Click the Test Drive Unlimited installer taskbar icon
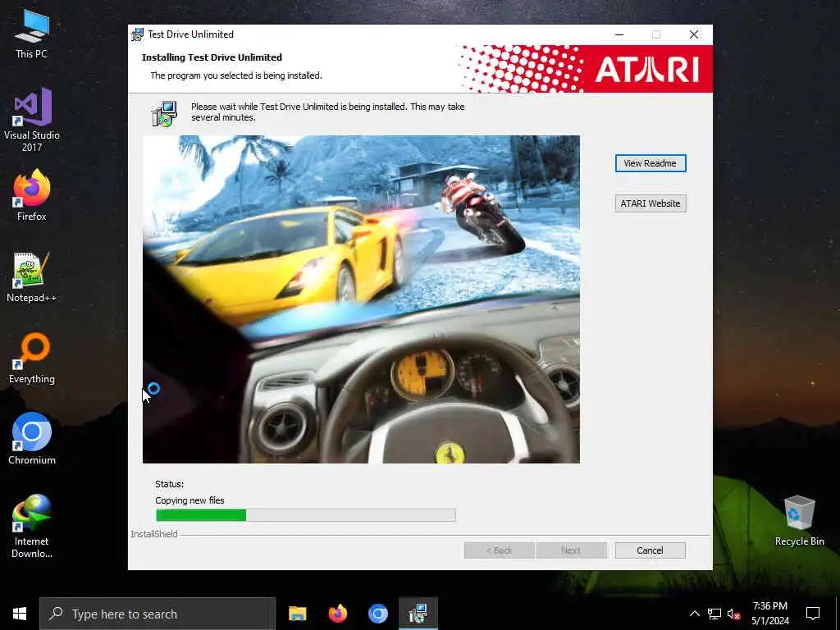 [418, 614]
